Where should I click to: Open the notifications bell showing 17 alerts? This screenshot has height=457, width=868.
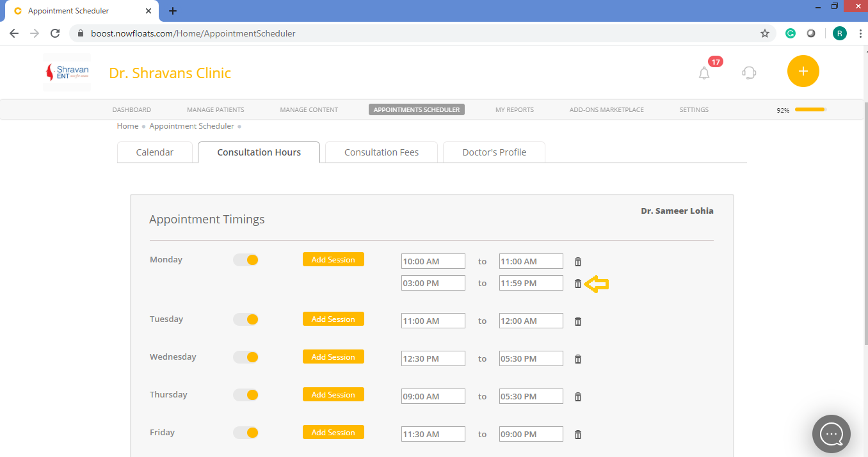(x=704, y=72)
